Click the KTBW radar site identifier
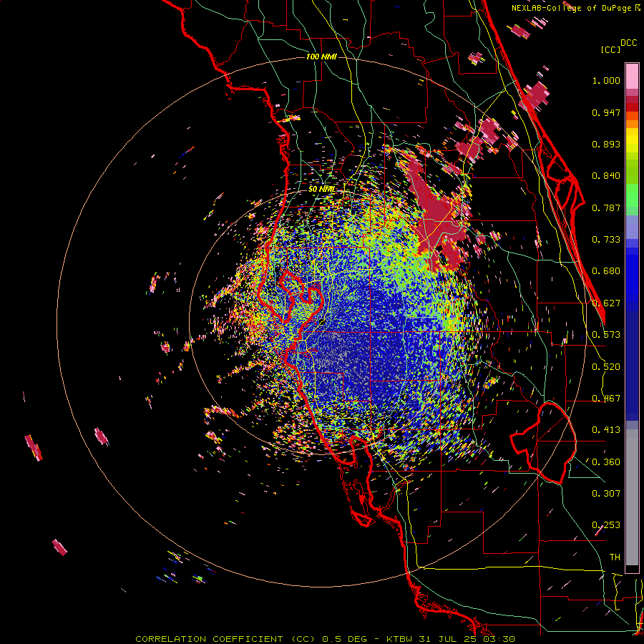This screenshot has height=644, width=644. (x=401, y=639)
